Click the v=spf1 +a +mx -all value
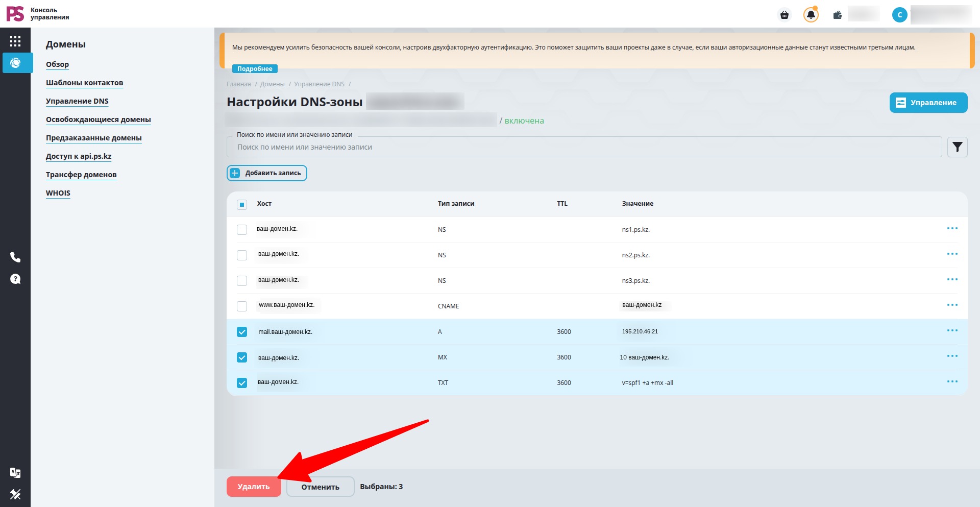Image resolution: width=980 pixels, height=507 pixels. 648,383
